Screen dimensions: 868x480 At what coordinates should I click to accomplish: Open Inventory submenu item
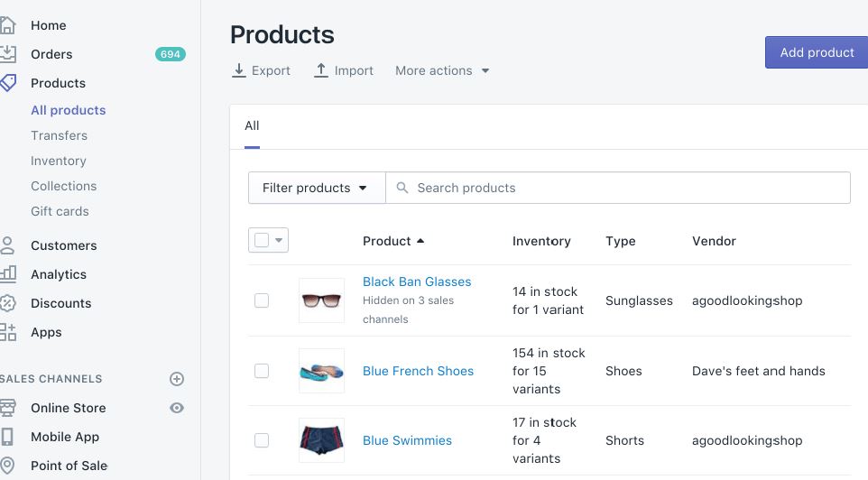[59, 162]
